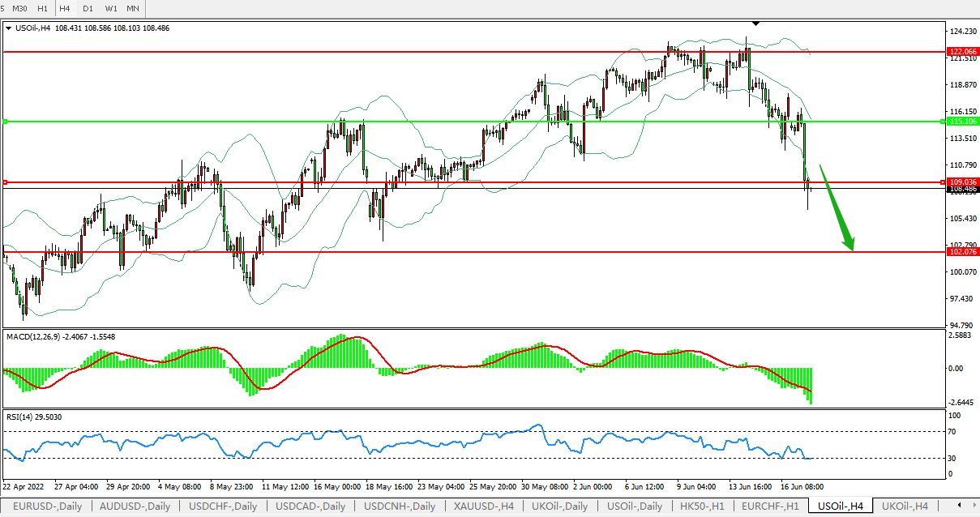Enable the D1 daily timeframe
Image resolution: width=980 pixels, height=517 pixels.
pos(88,8)
